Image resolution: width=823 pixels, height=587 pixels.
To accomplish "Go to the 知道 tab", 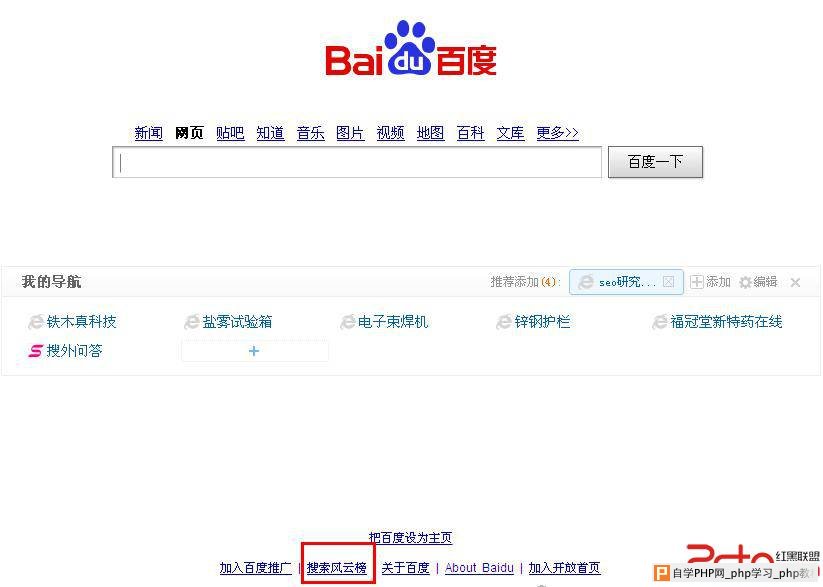I will (270, 133).
